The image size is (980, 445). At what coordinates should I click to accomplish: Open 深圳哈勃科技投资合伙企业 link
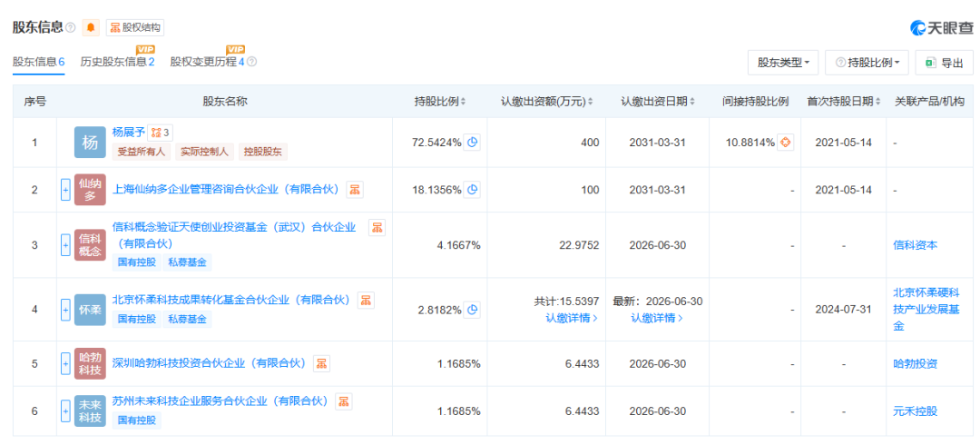[x=209, y=363]
